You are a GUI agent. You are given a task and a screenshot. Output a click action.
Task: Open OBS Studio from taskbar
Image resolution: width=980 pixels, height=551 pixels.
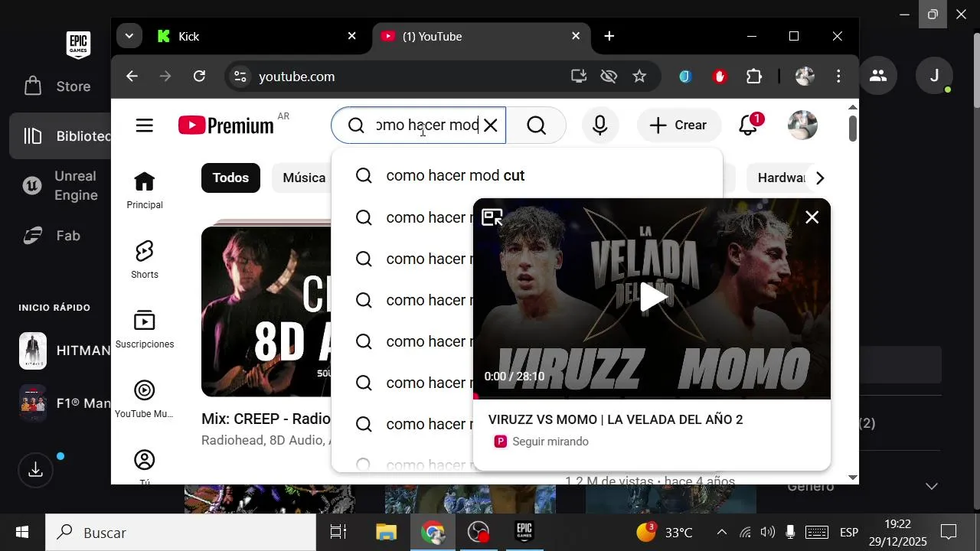479,533
